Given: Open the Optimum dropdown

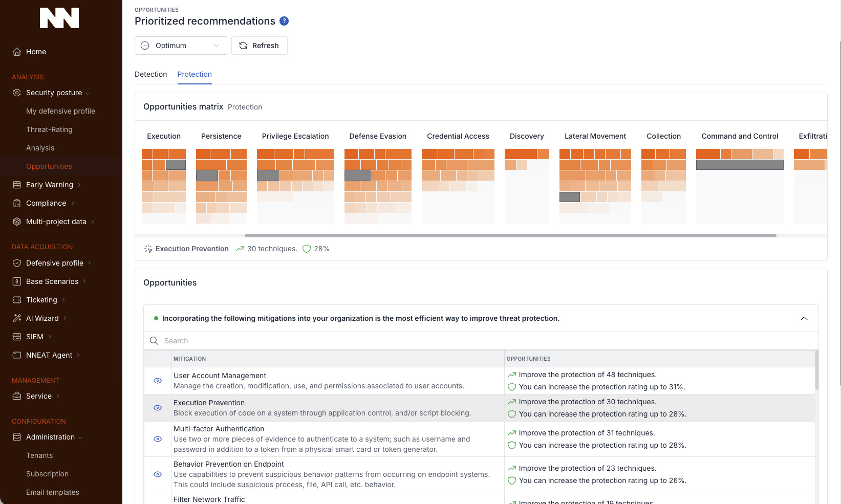Looking at the screenshot, I should [x=181, y=46].
